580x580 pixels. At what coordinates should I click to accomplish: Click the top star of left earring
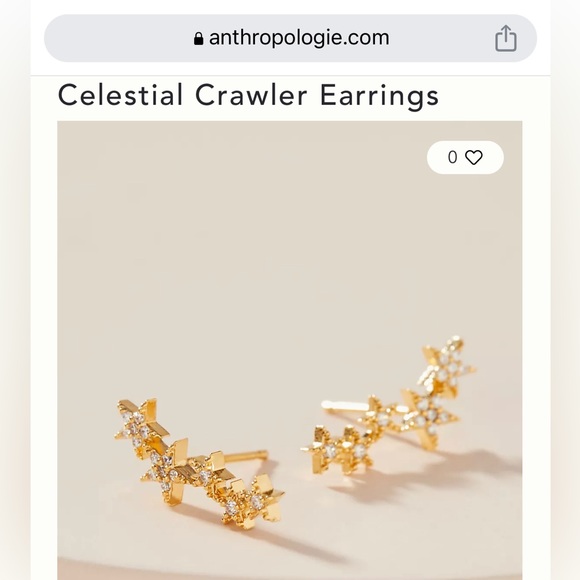click(142, 426)
